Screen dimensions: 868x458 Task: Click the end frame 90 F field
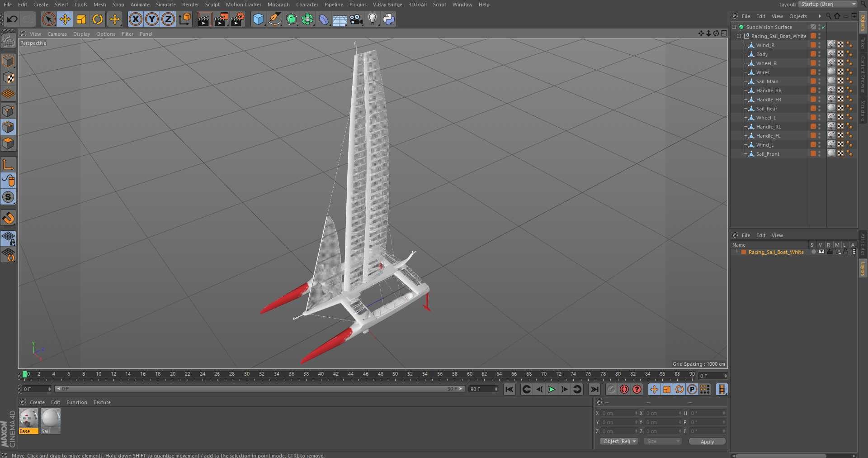point(483,389)
